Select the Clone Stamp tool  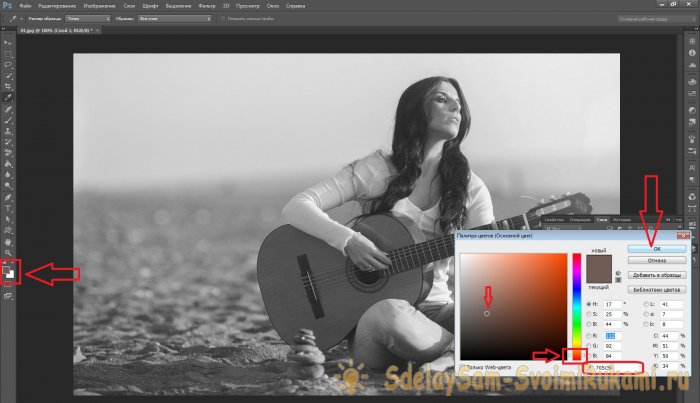(8, 132)
